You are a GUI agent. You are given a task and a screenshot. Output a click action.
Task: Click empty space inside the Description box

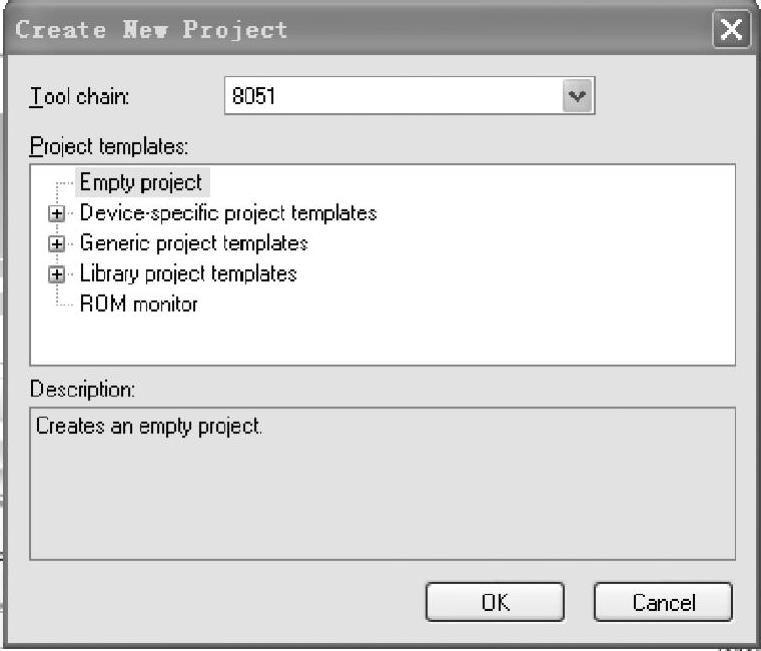point(382,500)
